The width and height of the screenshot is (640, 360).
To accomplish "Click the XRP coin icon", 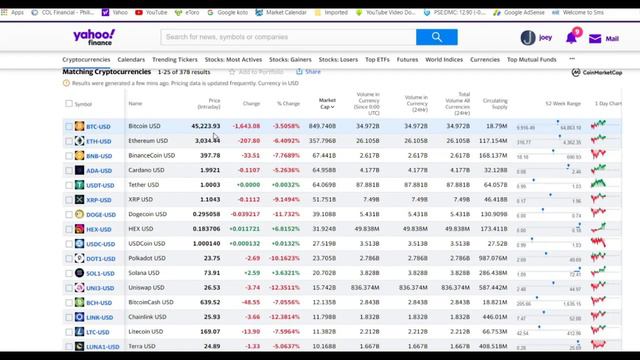I will [80, 200].
